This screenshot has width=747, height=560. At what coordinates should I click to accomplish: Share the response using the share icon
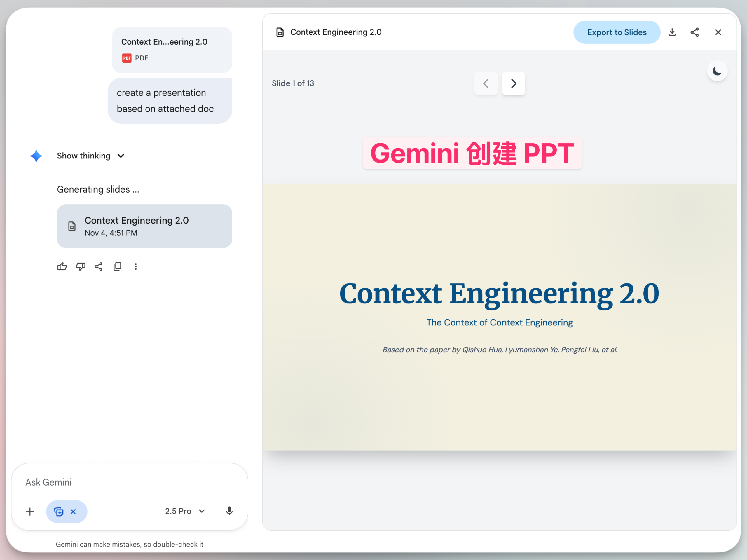pyautogui.click(x=98, y=266)
